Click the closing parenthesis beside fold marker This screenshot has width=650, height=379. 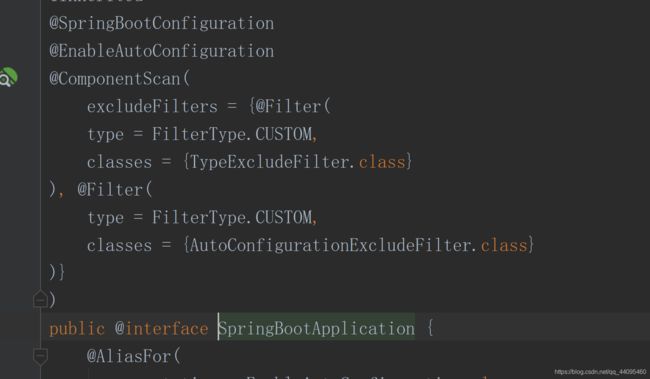(52, 299)
